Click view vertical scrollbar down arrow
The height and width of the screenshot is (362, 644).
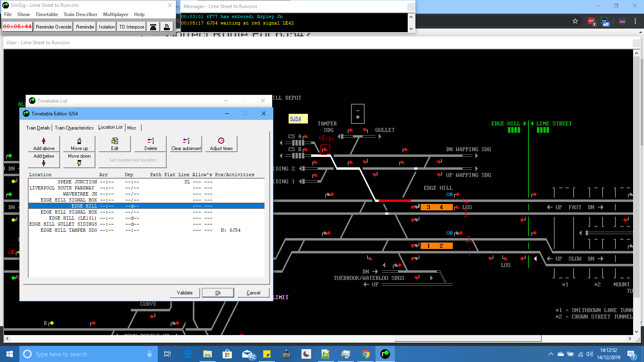636,332
